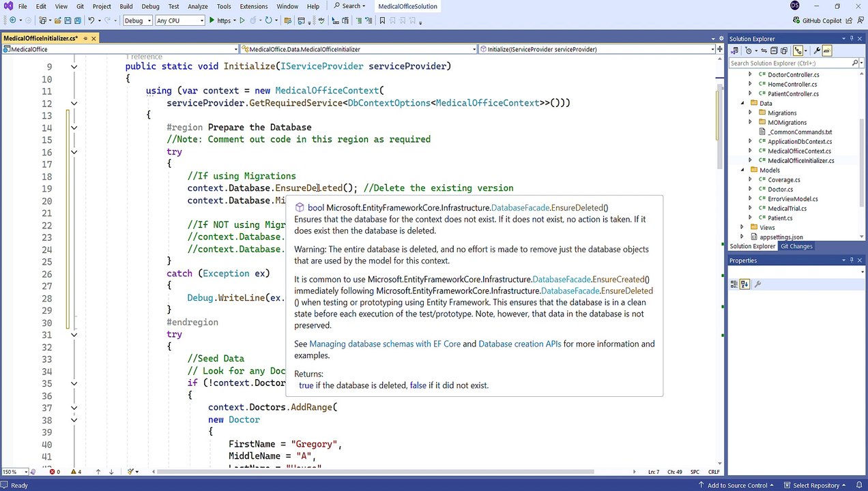Expand the Migrations folder
The image size is (868, 491).
[x=751, y=113]
